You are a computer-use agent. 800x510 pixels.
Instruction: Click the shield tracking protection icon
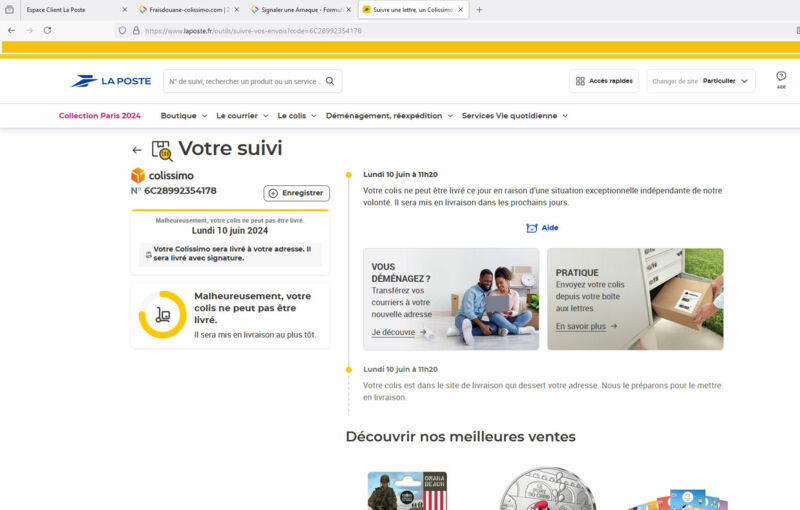pos(122,31)
